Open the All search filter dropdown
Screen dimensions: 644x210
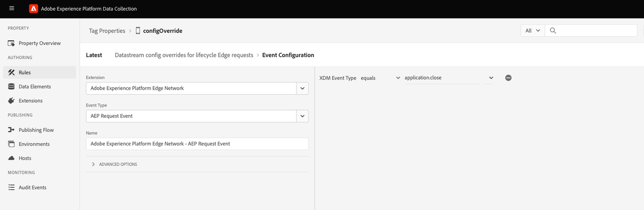[x=532, y=31]
